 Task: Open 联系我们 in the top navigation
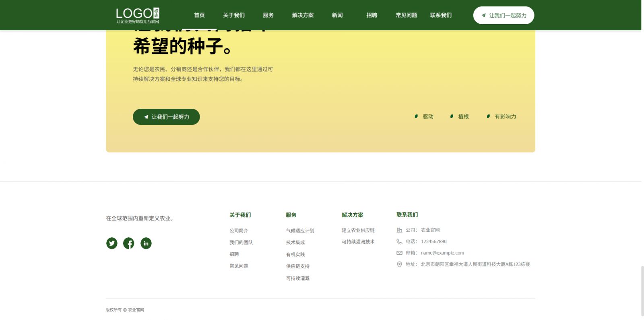pos(441,15)
